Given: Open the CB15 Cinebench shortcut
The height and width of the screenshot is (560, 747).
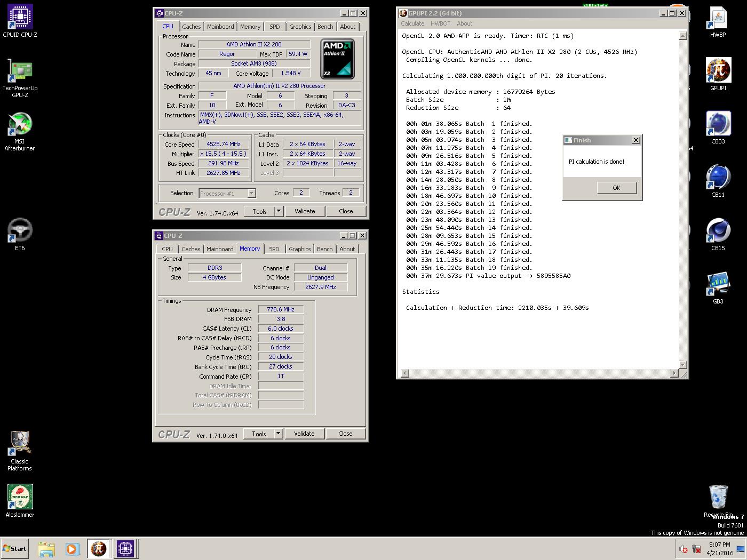Looking at the screenshot, I should point(718,234).
